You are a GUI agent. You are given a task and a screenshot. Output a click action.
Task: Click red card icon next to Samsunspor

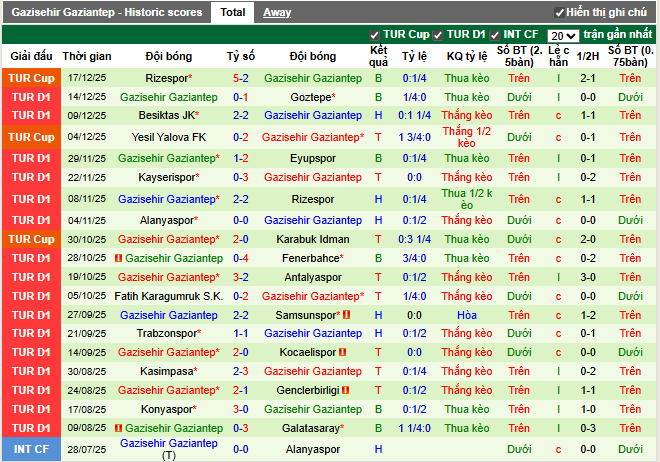346,314
